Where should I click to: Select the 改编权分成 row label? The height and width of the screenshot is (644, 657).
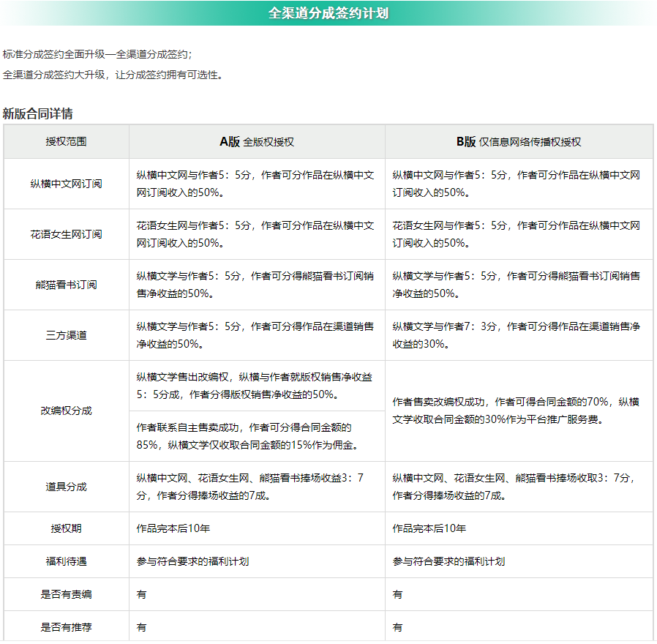tap(66, 411)
